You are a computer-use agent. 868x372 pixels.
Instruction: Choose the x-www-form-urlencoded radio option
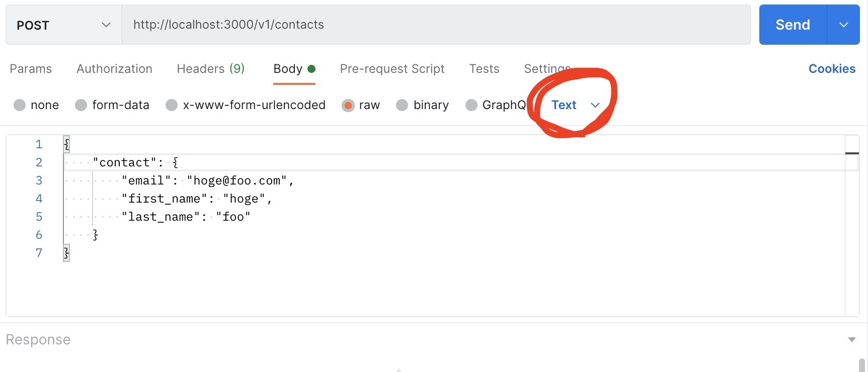pos(172,105)
